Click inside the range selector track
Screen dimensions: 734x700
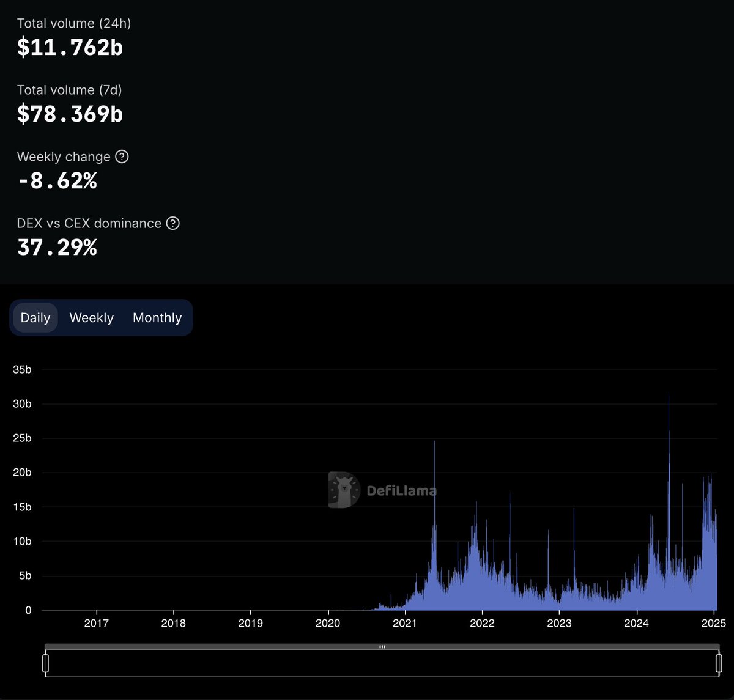pos(382,663)
